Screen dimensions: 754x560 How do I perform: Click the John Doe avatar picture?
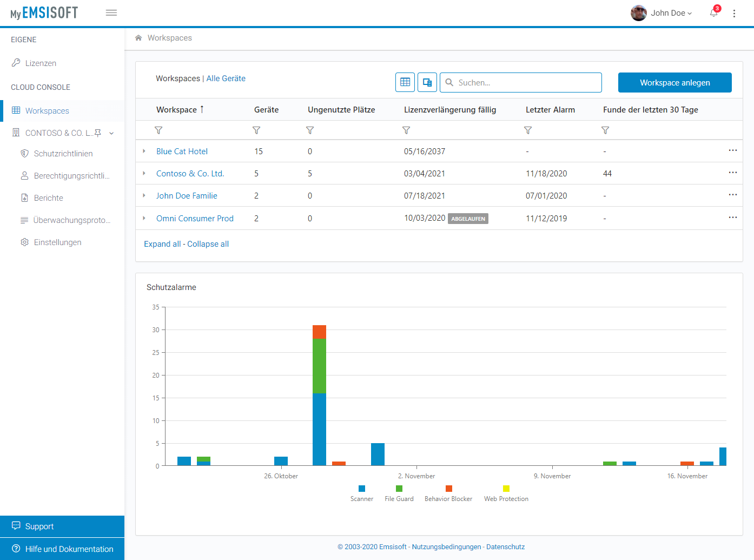coord(639,13)
